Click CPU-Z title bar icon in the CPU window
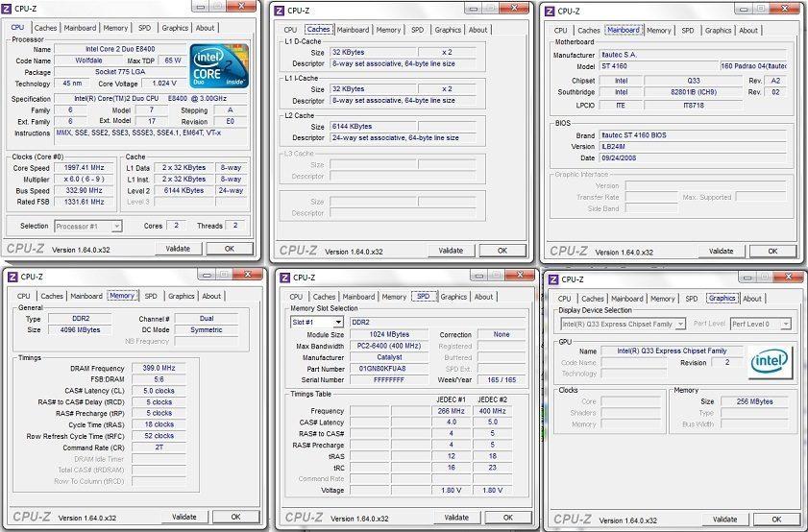The height and width of the screenshot is (532, 808). (8, 8)
